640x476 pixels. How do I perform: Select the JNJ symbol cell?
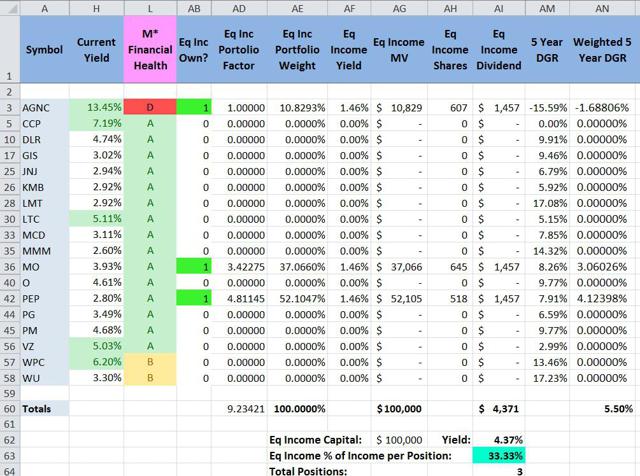(44, 171)
